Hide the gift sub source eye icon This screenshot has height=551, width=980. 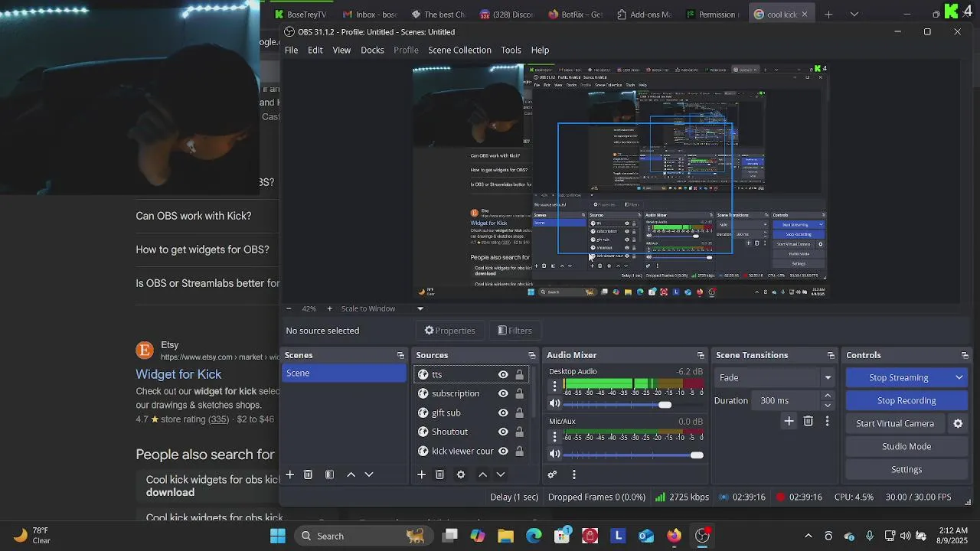(x=503, y=412)
